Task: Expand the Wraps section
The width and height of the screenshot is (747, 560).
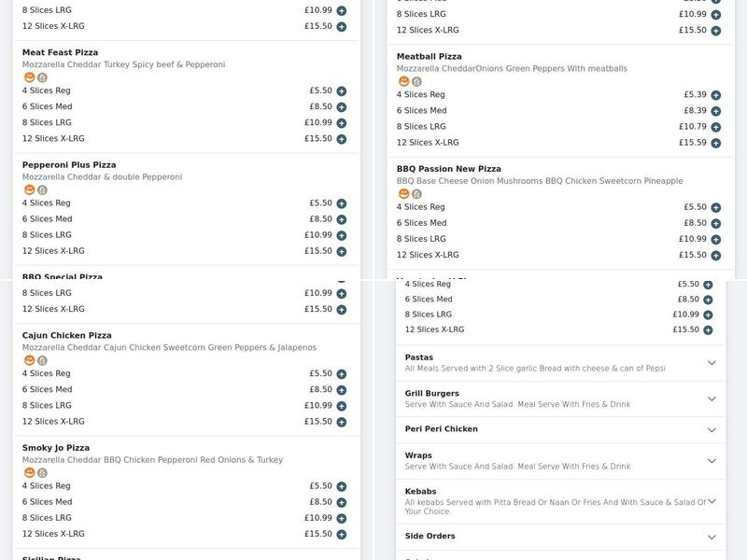Action: pos(712,462)
